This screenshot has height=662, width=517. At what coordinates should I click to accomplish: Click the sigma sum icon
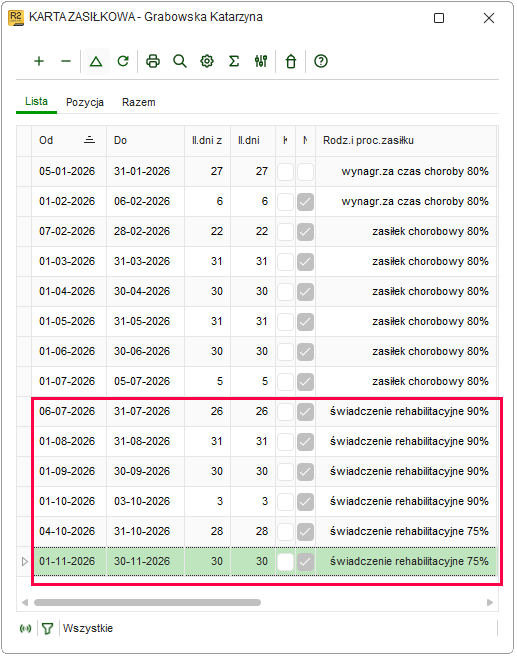click(x=234, y=61)
